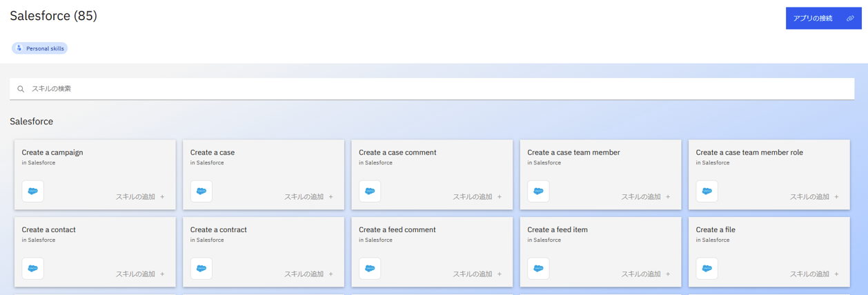Add skill Create a feed item via スキルの追加
868x295 pixels.
(646, 274)
